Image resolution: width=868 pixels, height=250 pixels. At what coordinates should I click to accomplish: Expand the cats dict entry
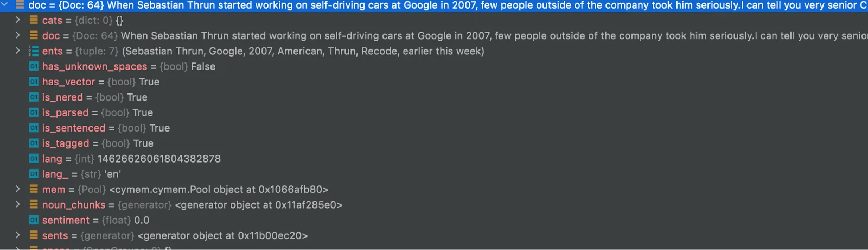coord(18,20)
